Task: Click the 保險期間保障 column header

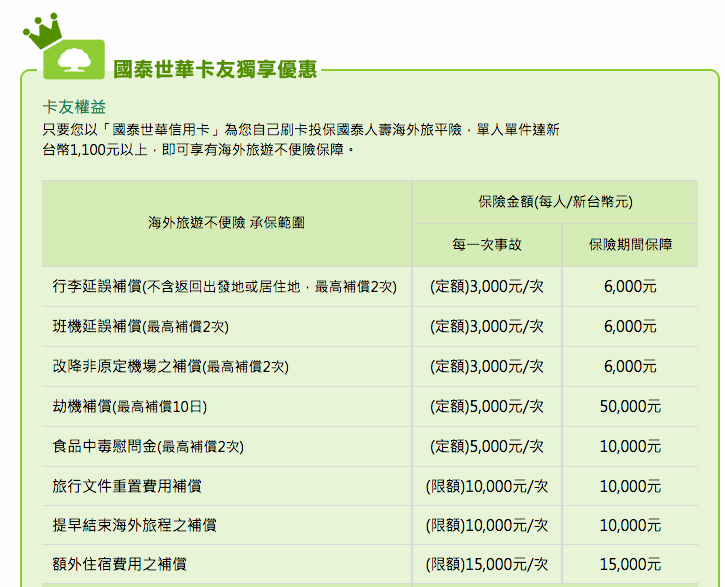Action: [x=630, y=245]
